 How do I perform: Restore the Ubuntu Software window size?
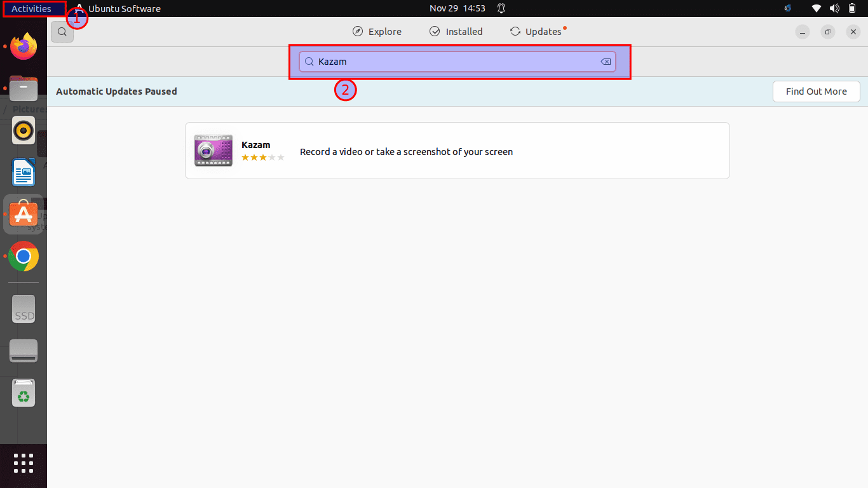[x=828, y=32]
